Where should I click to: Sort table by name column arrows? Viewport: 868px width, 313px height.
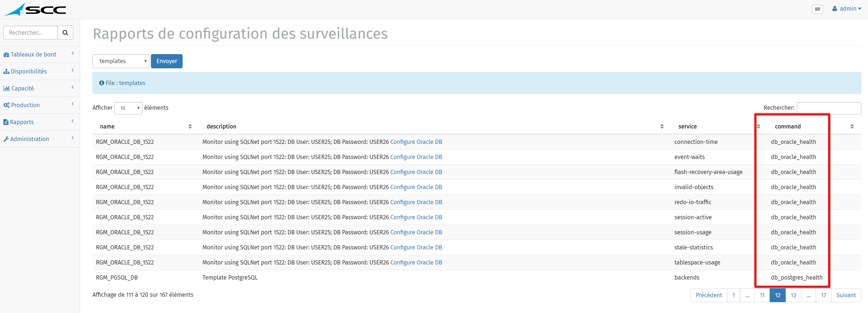tap(190, 126)
